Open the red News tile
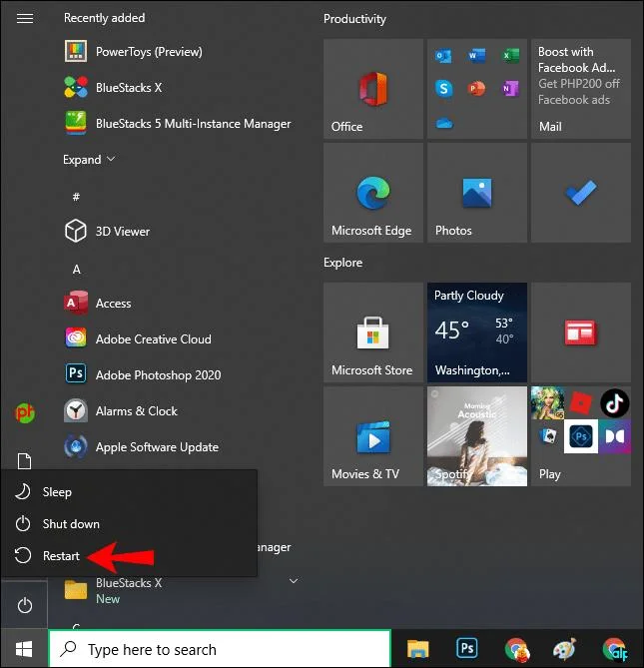Viewport: 644px width, 668px height. coord(581,333)
